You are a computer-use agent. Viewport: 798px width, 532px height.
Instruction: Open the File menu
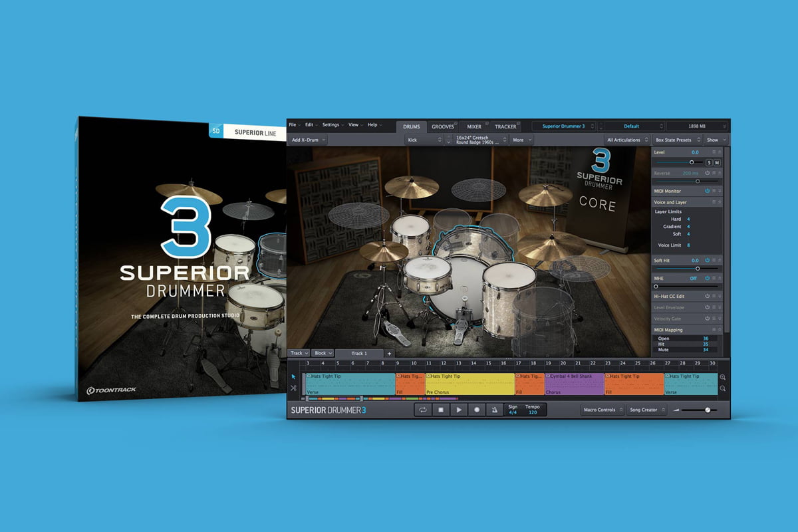(295, 124)
